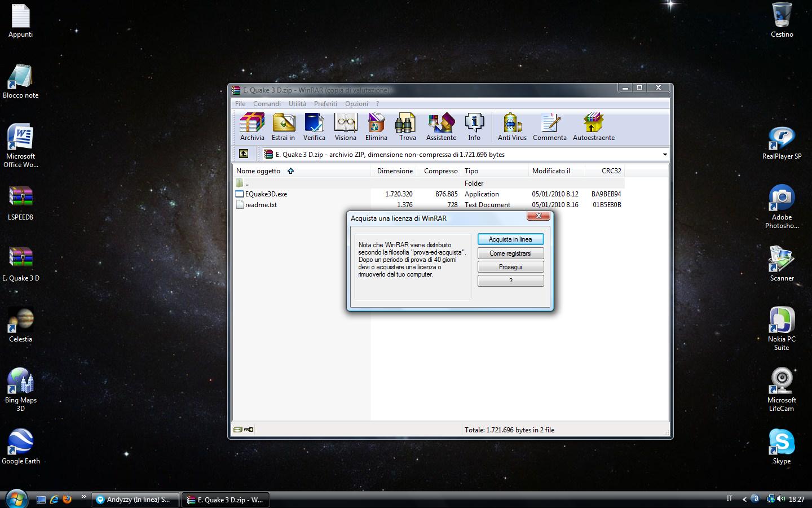Launch Celestia desktop shortcut
This screenshot has height=508, width=812.
pos(21,325)
